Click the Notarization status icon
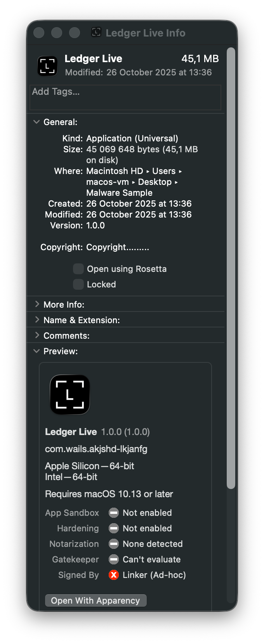The width and height of the screenshot is (264, 644). coord(113,544)
